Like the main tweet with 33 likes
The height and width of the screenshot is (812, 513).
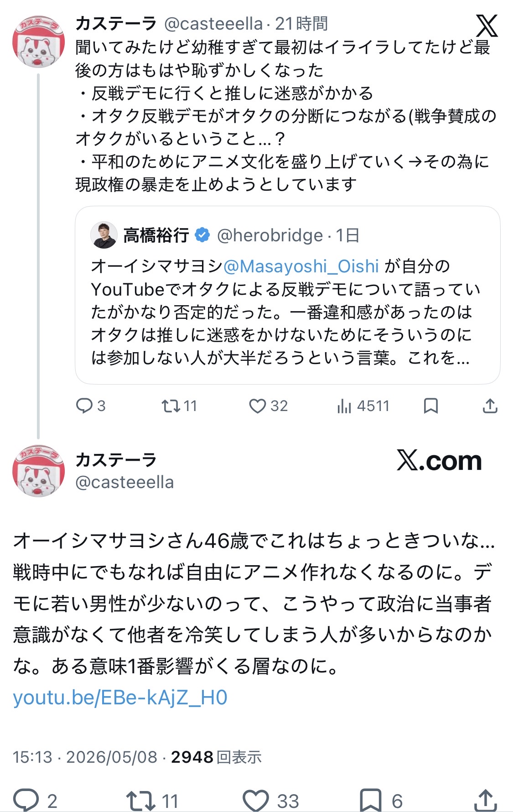tap(270, 801)
